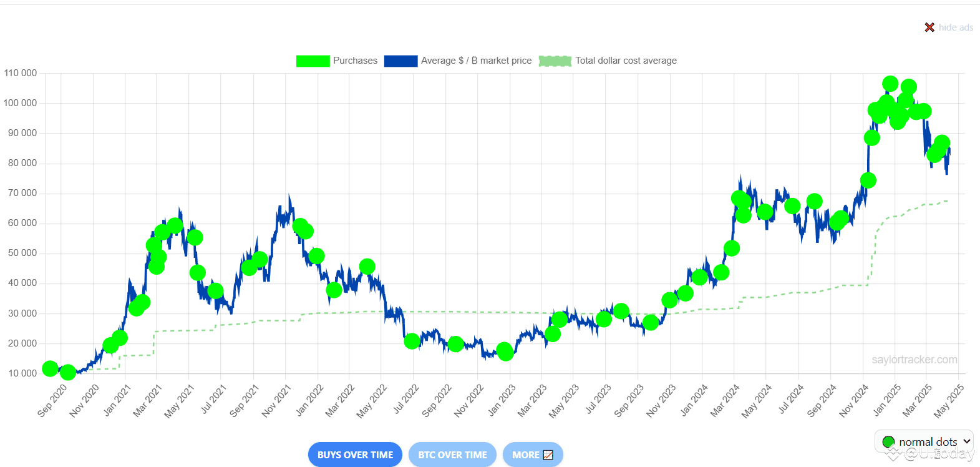Click the blue market price color swatch
The width and height of the screenshot is (980, 467).
[x=400, y=61]
